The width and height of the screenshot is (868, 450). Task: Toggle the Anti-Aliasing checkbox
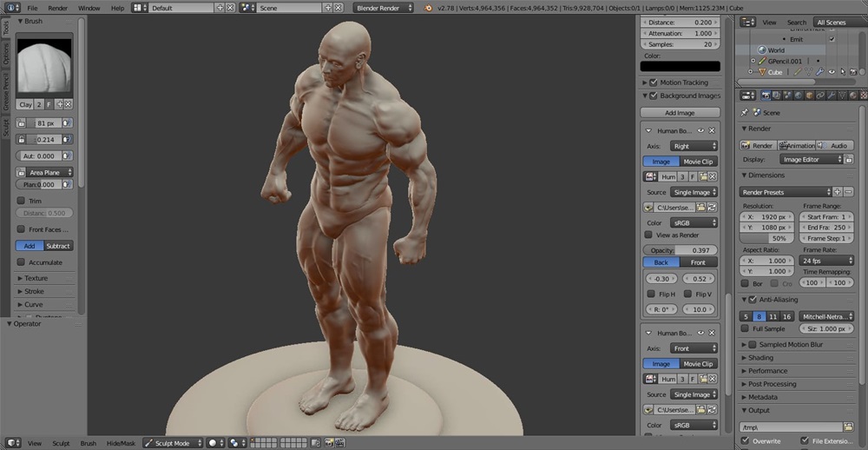(753, 299)
